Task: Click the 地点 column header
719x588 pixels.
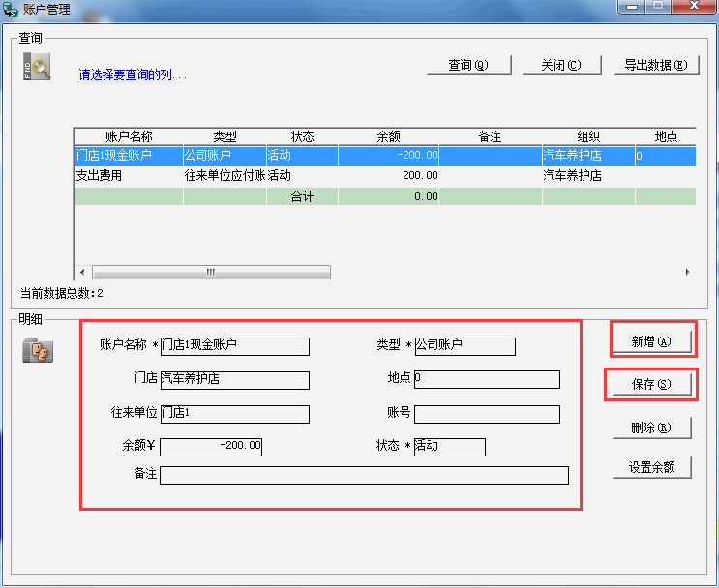Action: click(666, 136)
